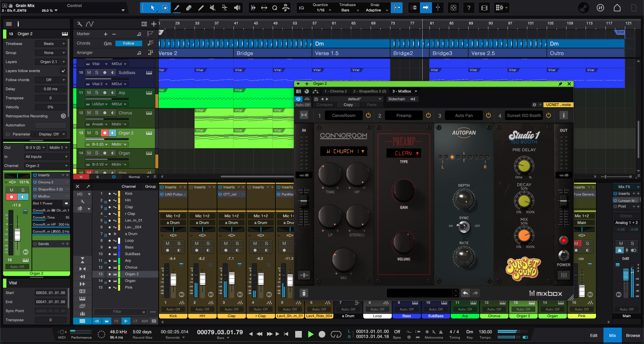The width and height of the screenshot is (644, 344).
Task: Solo the Arp track
Action: [97, 93]
